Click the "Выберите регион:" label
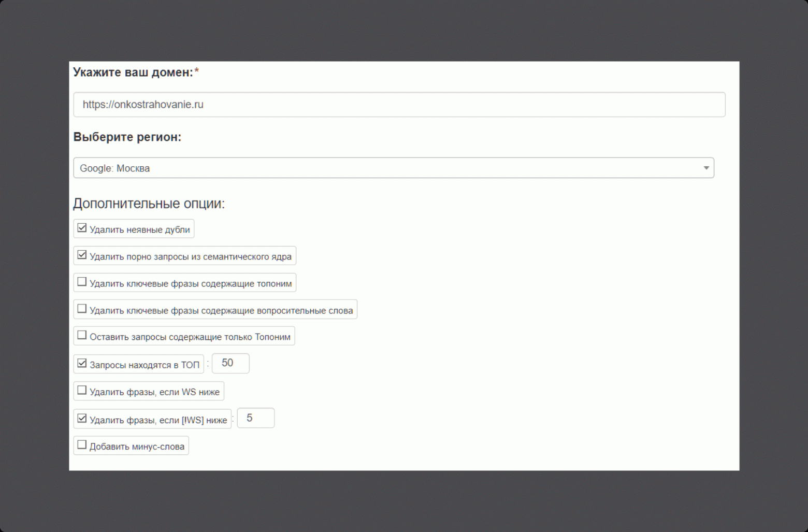Image resolution: width=808 pixels, height=532 pixels. [127, 137]
